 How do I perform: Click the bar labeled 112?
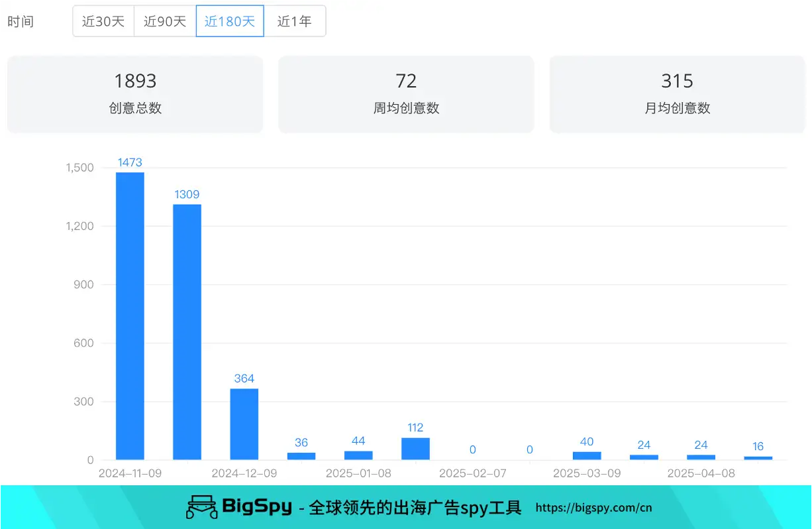click(415, 449)
